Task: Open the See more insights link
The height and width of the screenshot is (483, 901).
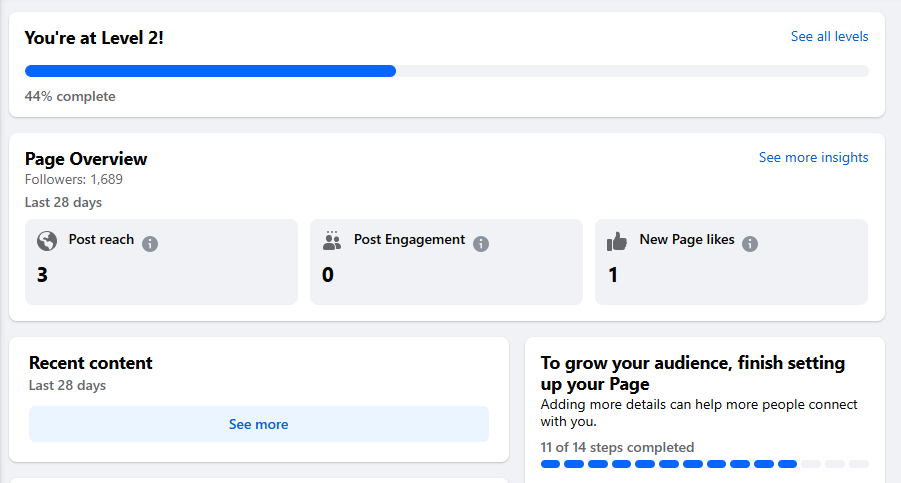Action: 813,158
